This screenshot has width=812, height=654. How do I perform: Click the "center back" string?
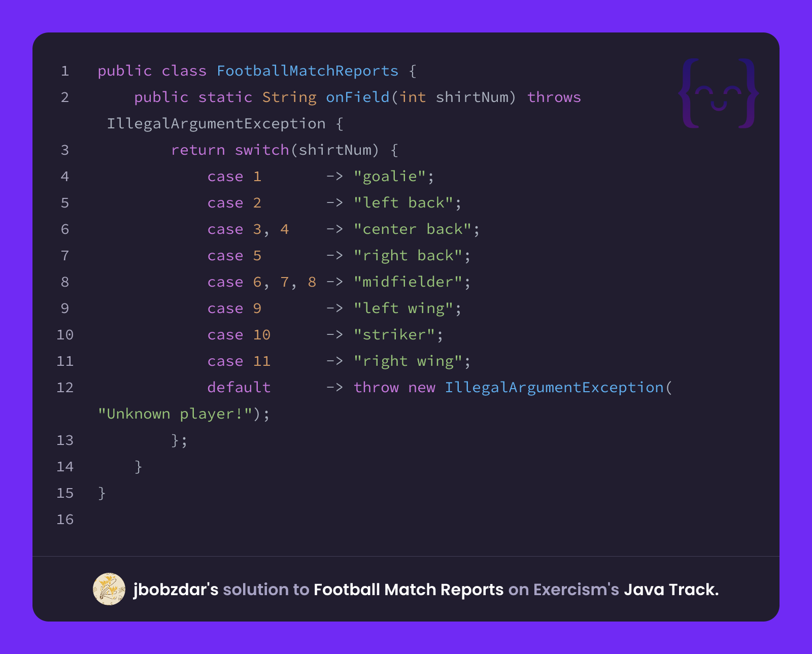pos(412,229)
